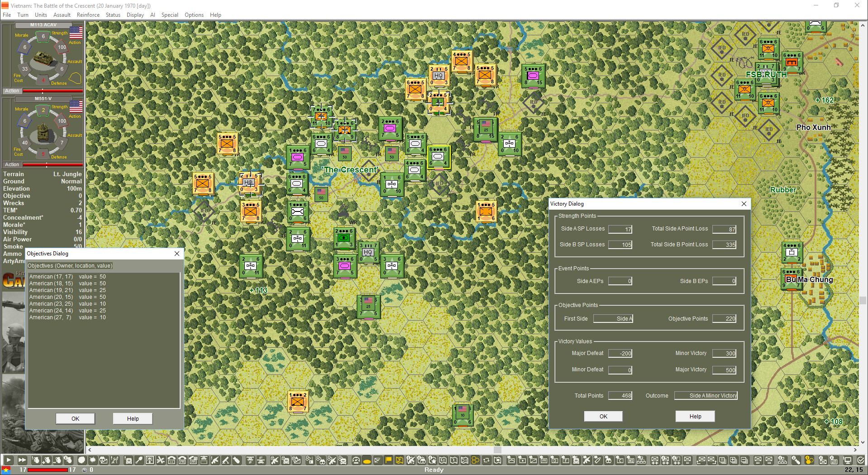
Task: Click the Side B SP Losses field
Action: pyautogui.click(x=620, y=245)
